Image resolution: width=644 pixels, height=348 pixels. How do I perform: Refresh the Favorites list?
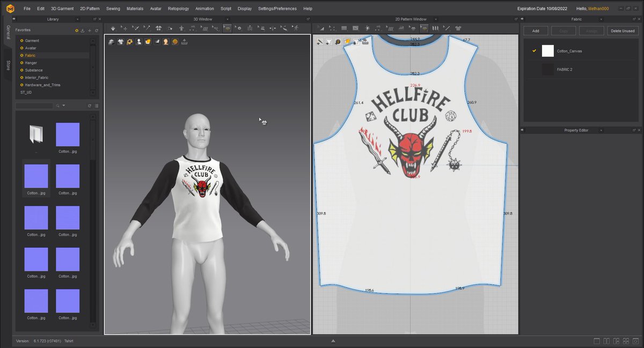click(96, 31)
